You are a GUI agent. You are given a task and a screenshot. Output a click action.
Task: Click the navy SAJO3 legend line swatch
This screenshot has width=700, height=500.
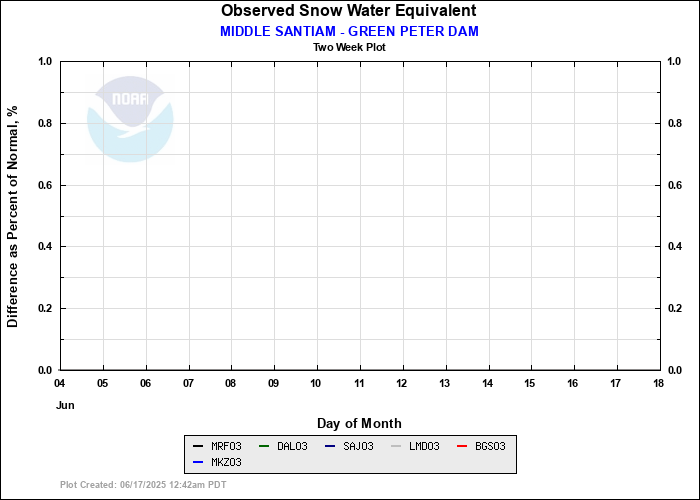pyautogui.click(x=330, y=446)
